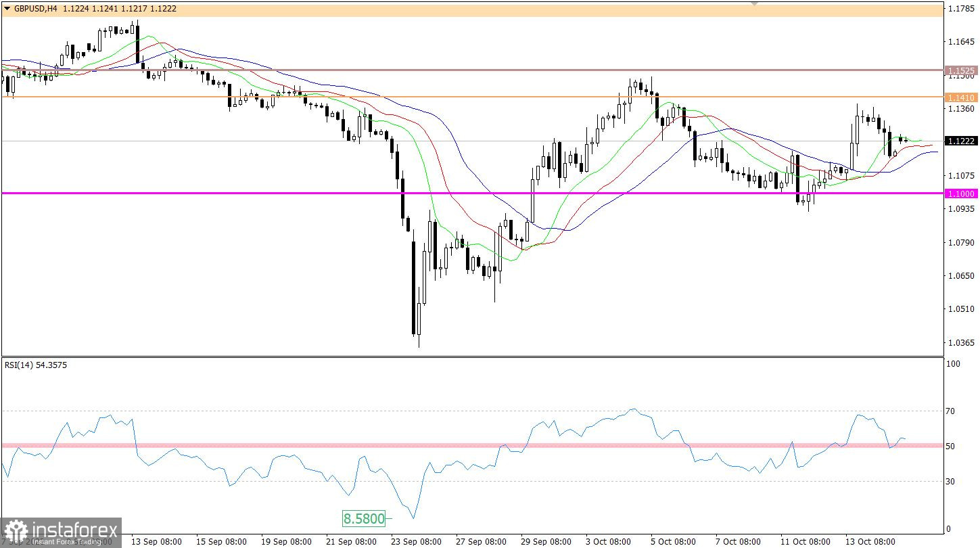
Task: Click the 1.1645 price axis value
Action: 960,43
